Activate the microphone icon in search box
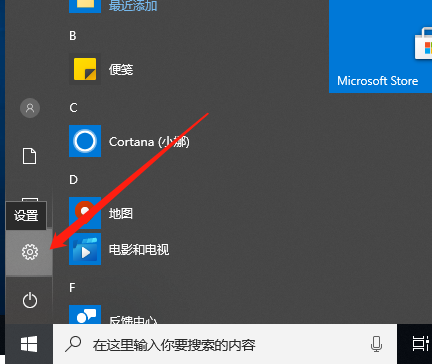This screenshot has height=364, width=432. (376, 344)
